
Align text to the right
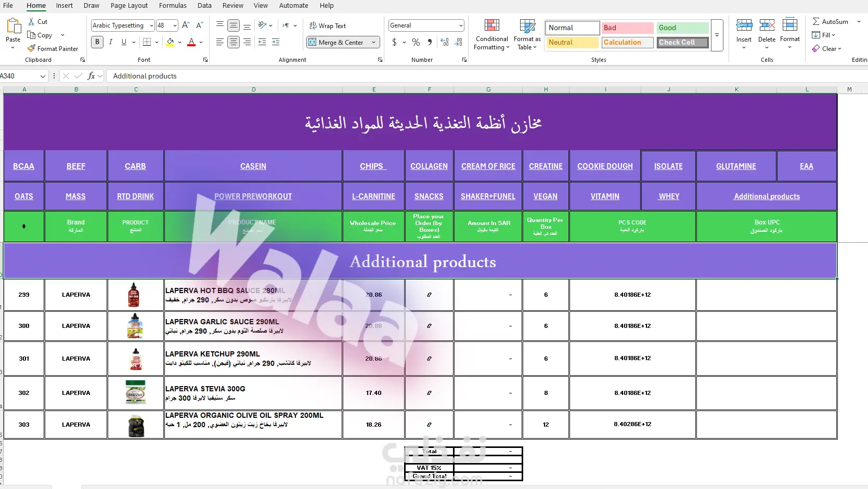(x=247, y=42)
